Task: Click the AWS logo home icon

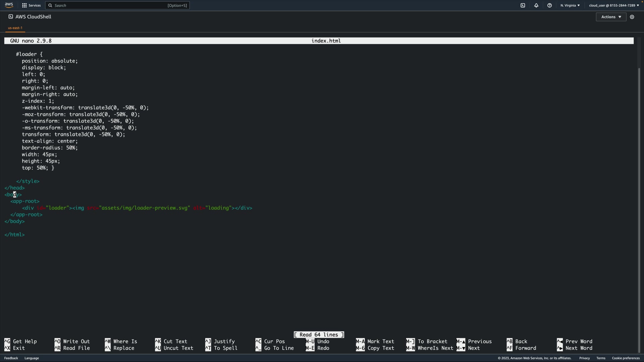Action: pos(9,5)
